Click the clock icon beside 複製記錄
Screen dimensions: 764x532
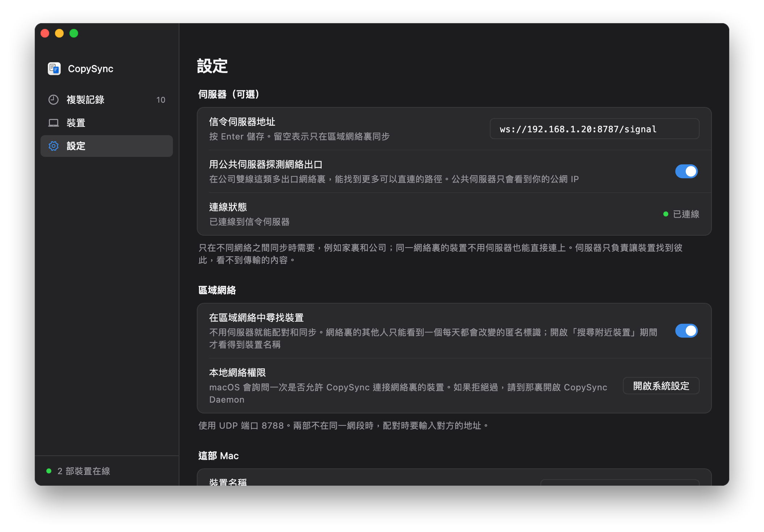54,100
